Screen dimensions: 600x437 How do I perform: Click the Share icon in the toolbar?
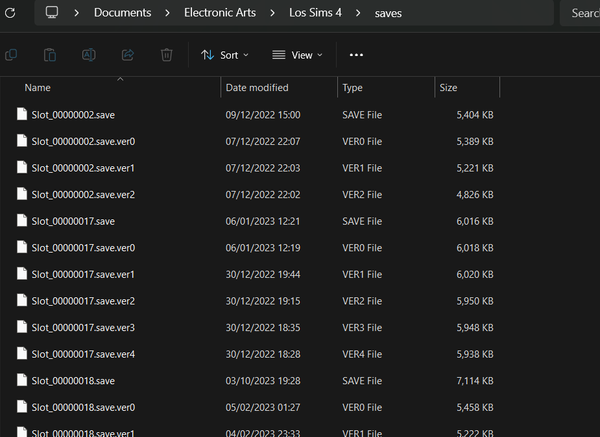tap(128, 55)
